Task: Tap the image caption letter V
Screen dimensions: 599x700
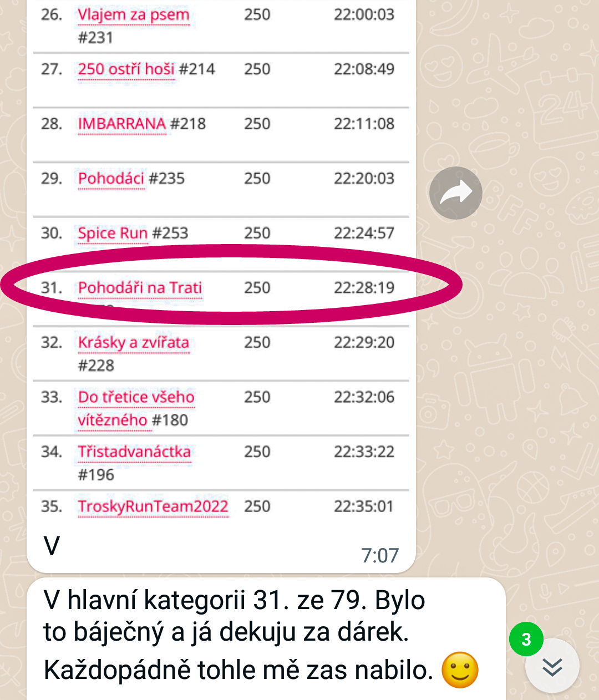Action: (x=52, y=546)
